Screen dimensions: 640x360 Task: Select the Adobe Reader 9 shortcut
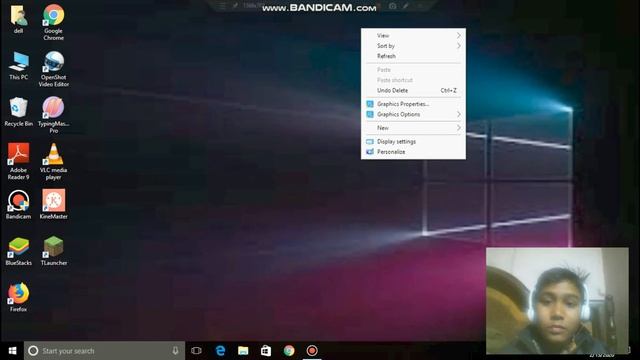coord(18,162)
